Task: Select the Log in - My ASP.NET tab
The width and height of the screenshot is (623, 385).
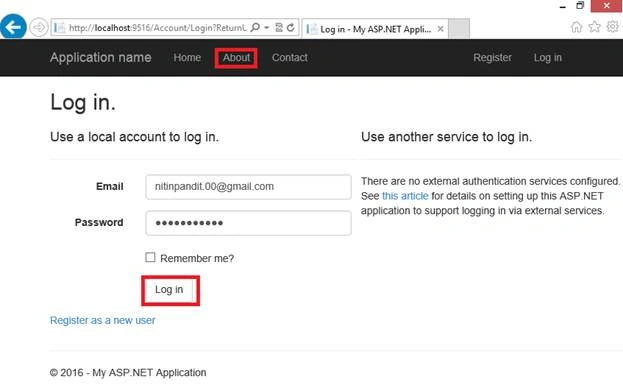Action: tap(375, 29)
